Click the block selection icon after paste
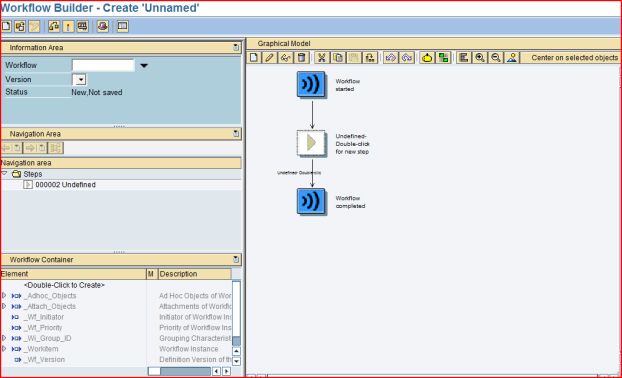622x378 pixels. point(370,58)
